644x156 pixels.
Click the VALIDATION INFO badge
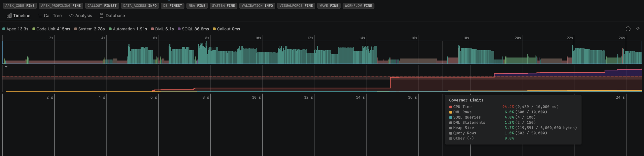(x=257, y=6)
